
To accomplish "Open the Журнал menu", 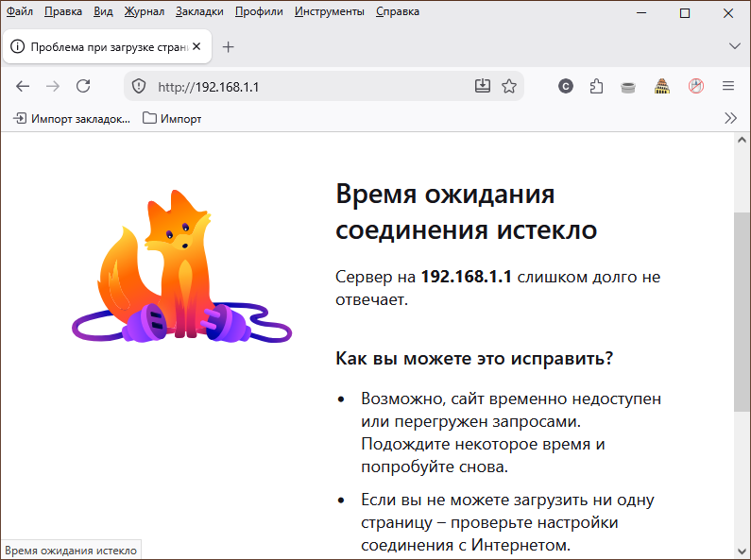I will 145,11.
